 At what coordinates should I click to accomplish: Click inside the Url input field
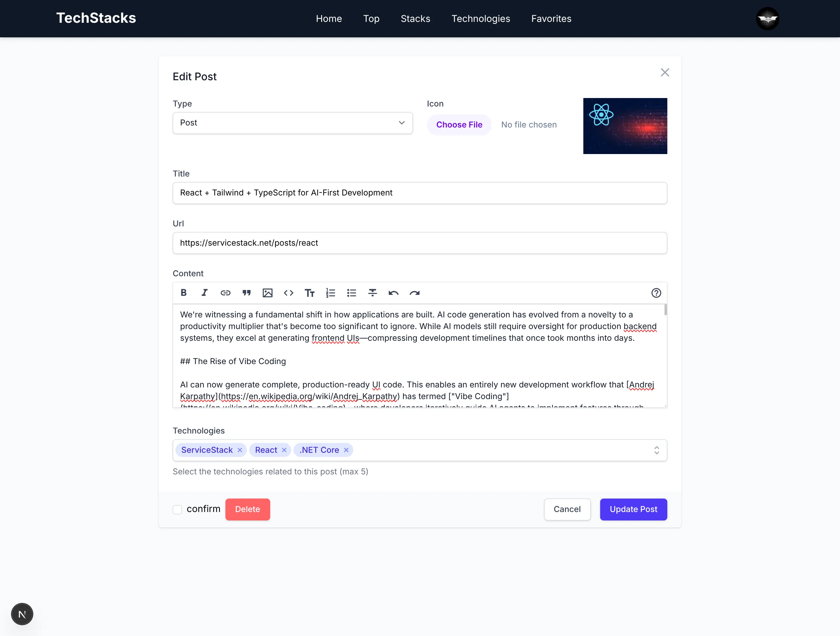(x=420, y=243)
